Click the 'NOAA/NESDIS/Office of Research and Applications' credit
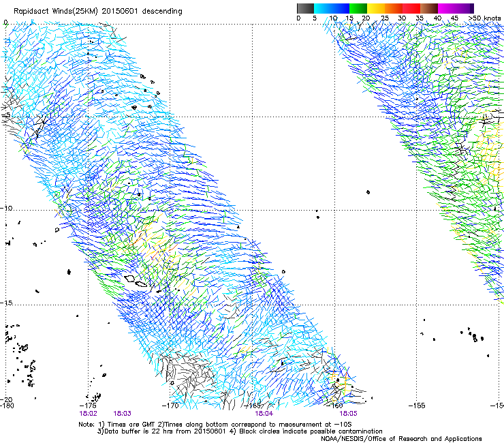Viewport: 504px width, 443px height. point(401,439)
